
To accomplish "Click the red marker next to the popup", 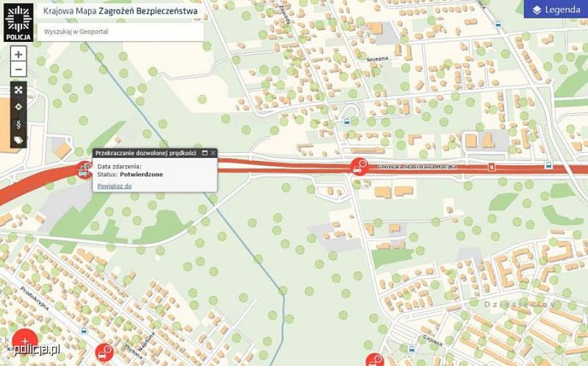I will coord(85,170).
